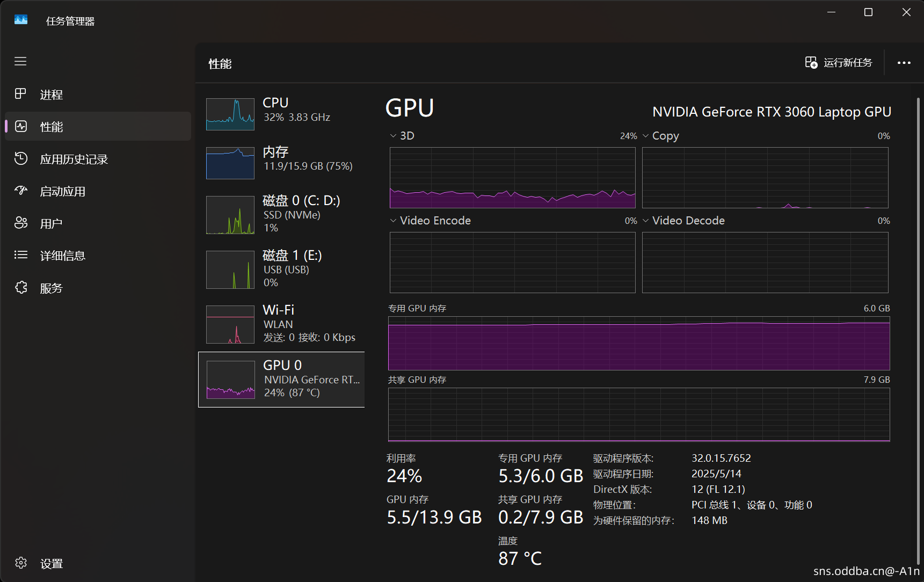Image resolution: width=924 pixels, height=582 pixels.
Task: Click driver version 32.0.15.7652
Action: coord(721,458)
